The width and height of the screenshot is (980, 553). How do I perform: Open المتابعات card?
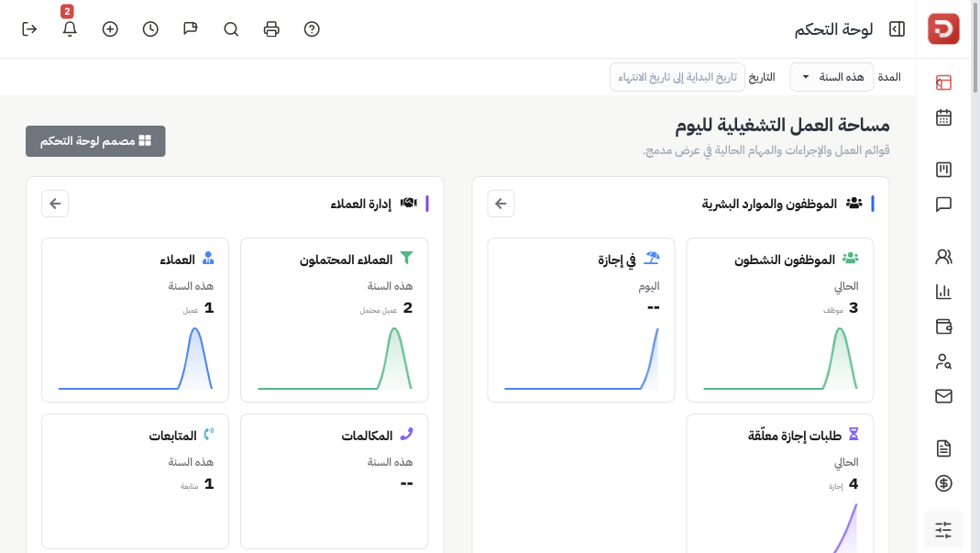tap(135, 481)
